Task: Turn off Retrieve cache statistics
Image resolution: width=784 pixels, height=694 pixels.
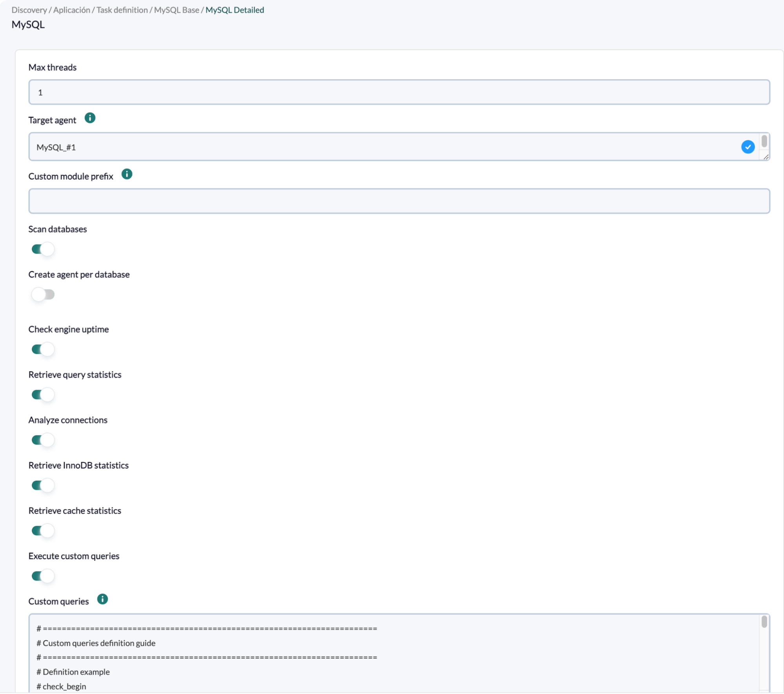Action: (x=42, y=531)
